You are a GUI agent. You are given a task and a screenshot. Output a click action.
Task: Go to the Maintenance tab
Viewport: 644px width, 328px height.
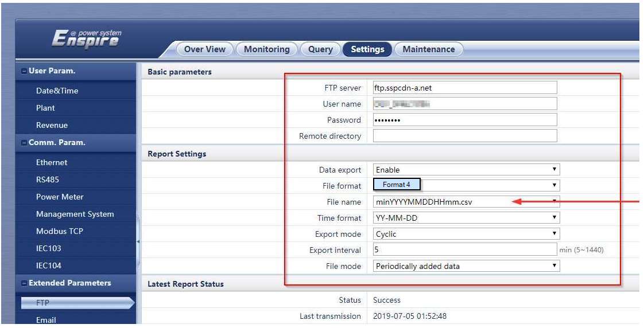[x=428, y=49]
